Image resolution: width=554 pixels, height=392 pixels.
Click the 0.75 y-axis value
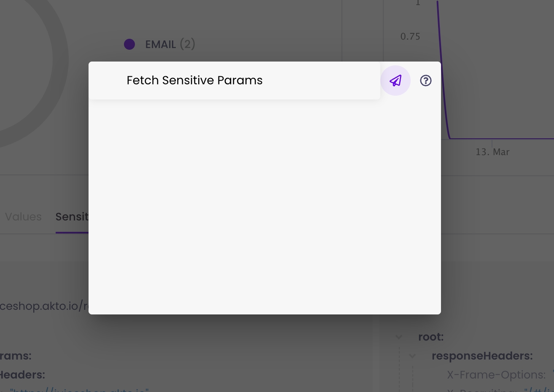point(410,37)
